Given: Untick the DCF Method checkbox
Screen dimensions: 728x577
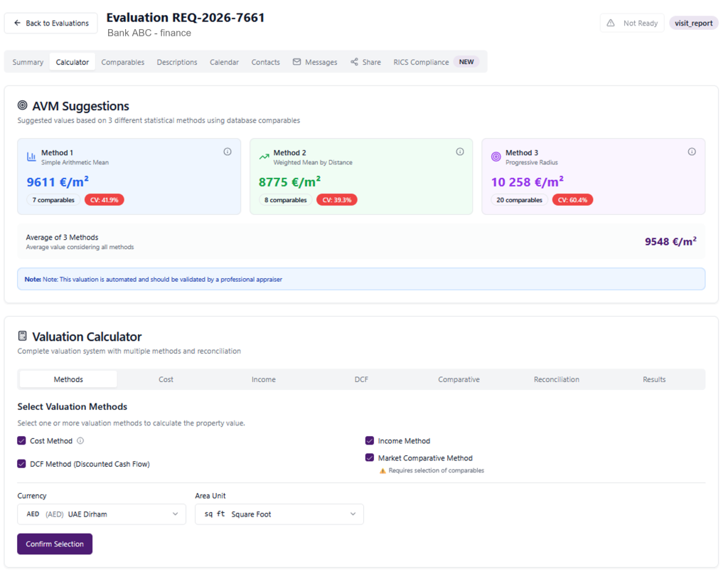Looking at the screenshot, I should pos(21,464).
